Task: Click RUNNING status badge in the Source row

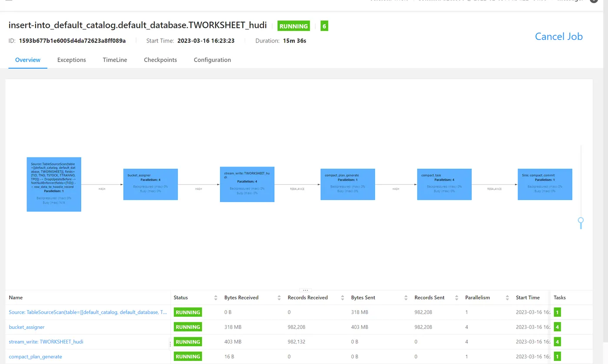Action: (x=188, y=312)
